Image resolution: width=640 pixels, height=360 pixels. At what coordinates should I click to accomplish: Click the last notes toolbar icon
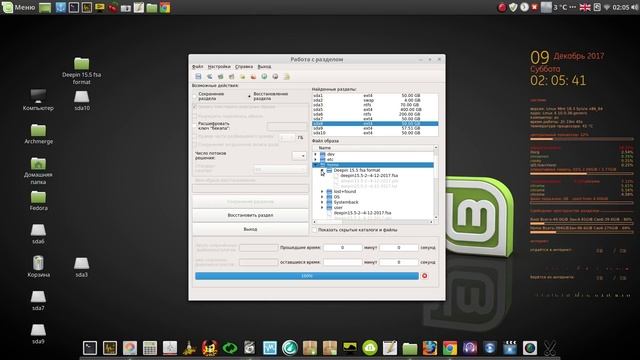click(287, 76)
